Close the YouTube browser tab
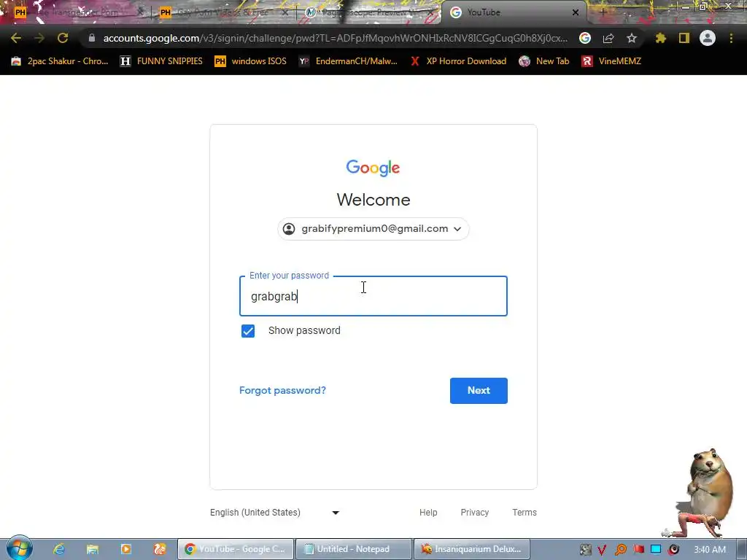Image resolution: width=747 pixels, height=560 pixels. (576, 12)
